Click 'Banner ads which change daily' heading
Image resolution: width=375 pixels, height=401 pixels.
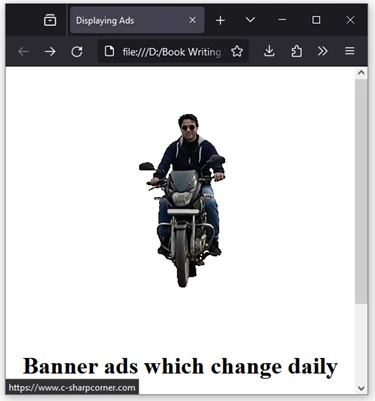click(x=180, y=367)
